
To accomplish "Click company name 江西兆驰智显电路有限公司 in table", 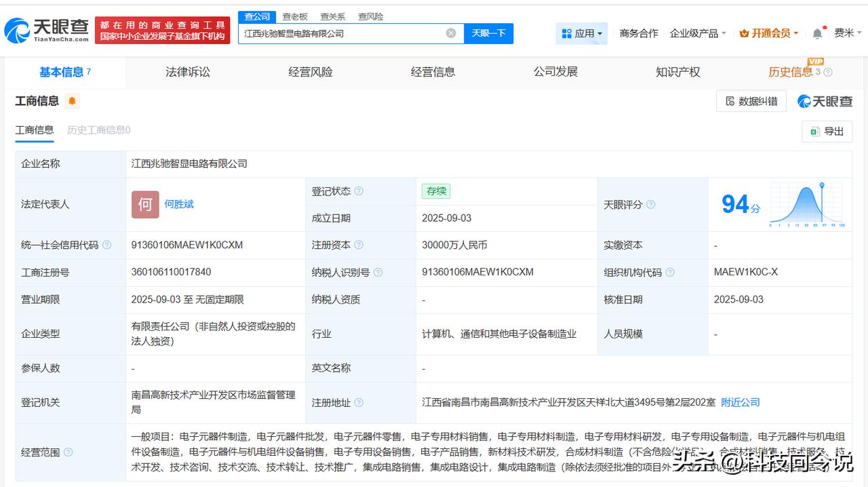I will tap(189, 163).
